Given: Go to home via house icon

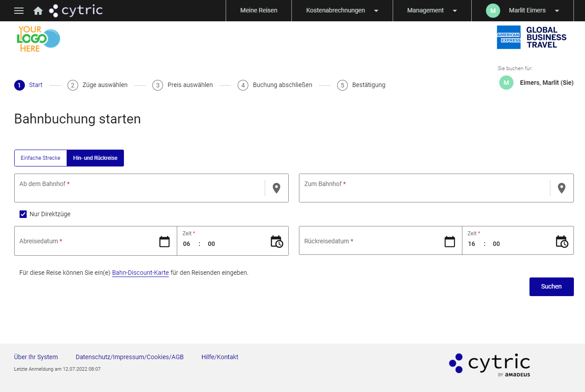Looking at the screenshot, I should click(x=38, y=11).
